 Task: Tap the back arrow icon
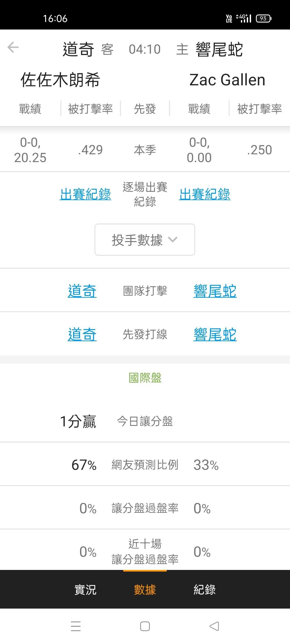click(13, 47)
